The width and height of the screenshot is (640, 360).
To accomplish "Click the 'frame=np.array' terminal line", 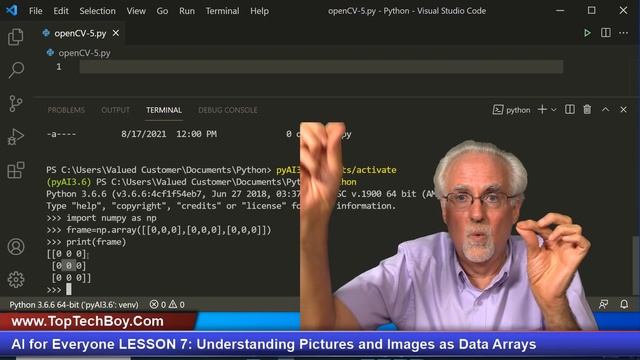I will pyautogui.click(x=158, y=230).
